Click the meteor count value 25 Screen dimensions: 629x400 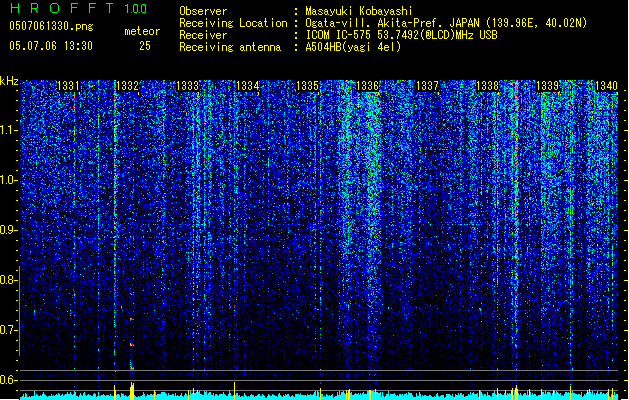point(145,46)
